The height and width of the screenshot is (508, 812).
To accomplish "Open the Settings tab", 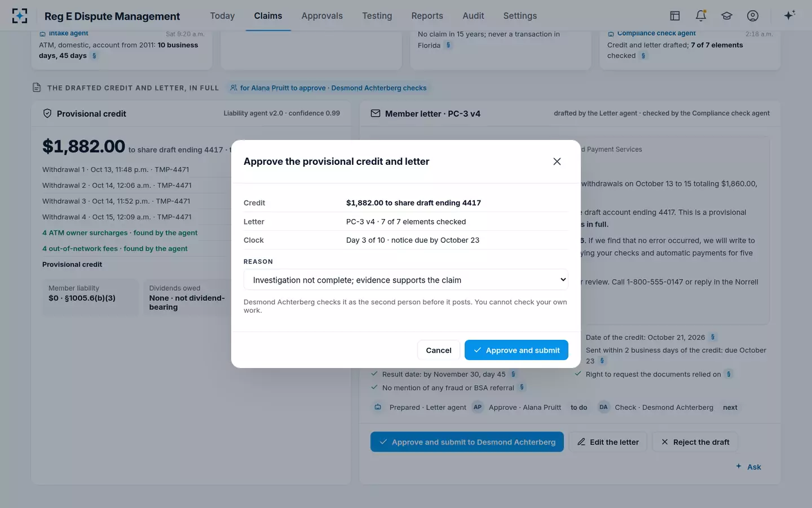I will (520, 16).
